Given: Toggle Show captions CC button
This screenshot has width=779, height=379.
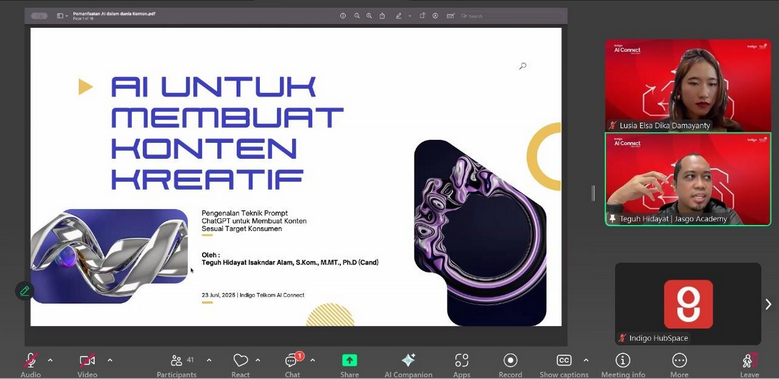Looking at the screenshot, I should (x=564, y=361).
